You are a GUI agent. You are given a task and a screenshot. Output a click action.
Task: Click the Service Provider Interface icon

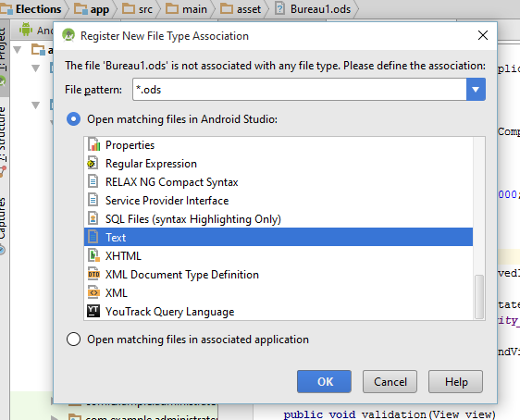click(93, 200)
